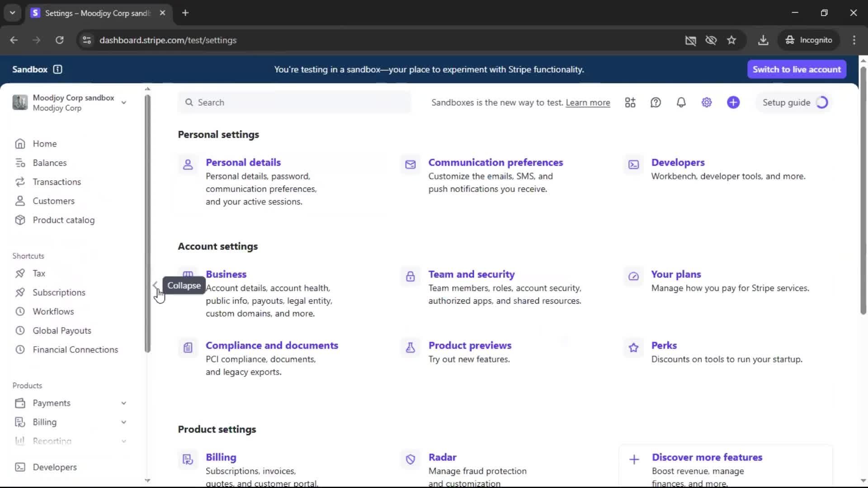Follow the Learn more link
This screenshot has height=488, width=868.
click(588, 103)
